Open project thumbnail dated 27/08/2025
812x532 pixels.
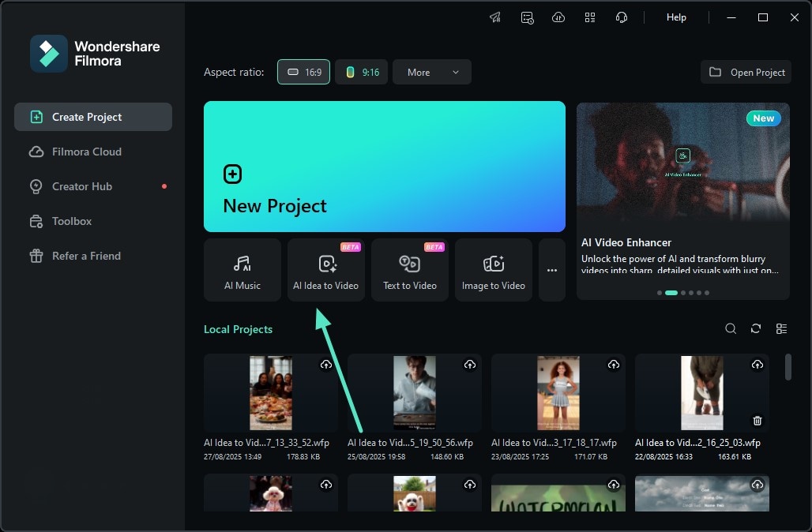click(271, 393)
